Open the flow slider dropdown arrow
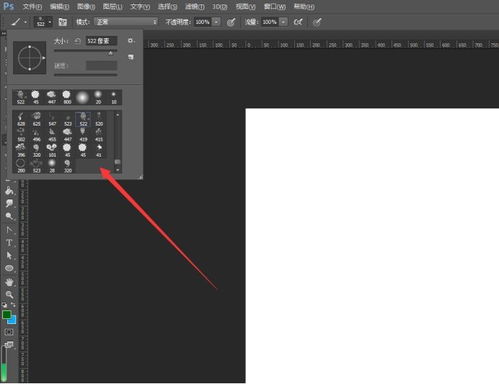 pos(283,22)
